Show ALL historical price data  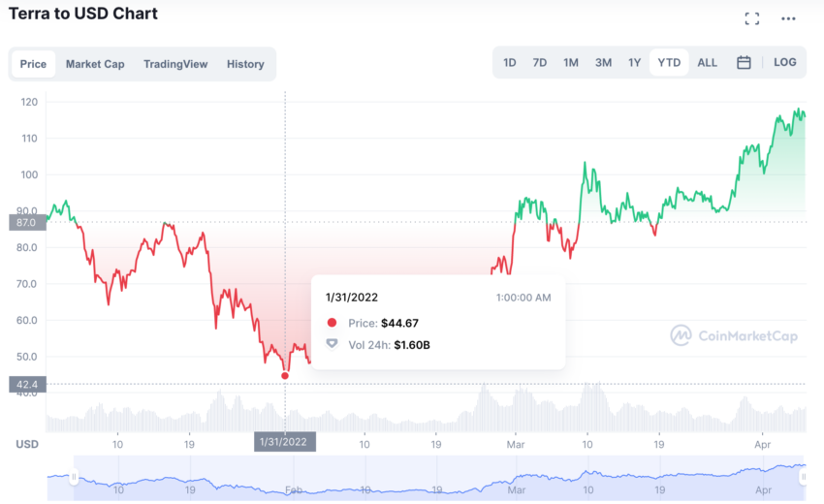[707, 63]
